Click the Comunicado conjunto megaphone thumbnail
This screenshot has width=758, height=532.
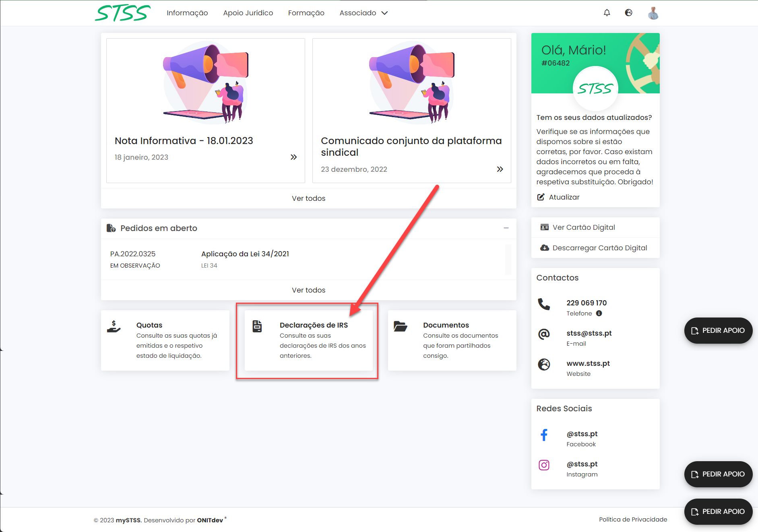411,82
